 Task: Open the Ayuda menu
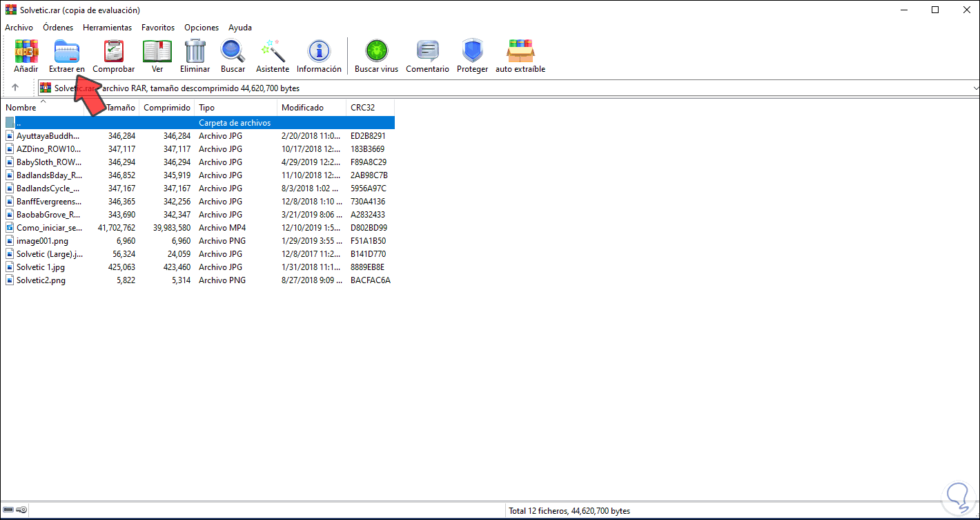239,28
